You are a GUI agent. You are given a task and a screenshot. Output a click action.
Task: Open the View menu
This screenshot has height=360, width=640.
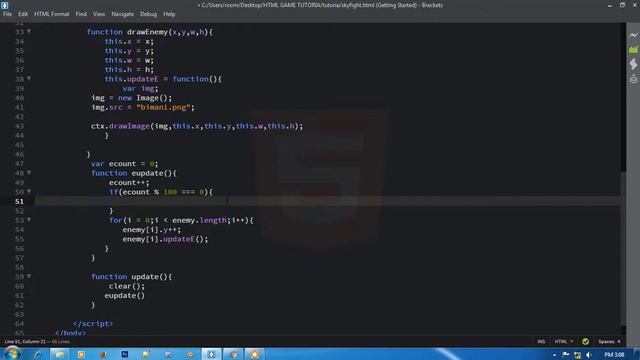(x=99, y=14)
